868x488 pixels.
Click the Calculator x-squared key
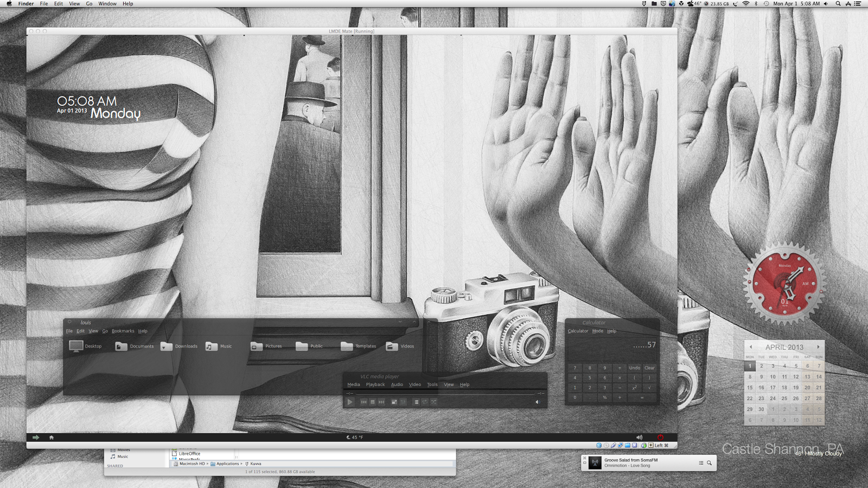(635, 388)
